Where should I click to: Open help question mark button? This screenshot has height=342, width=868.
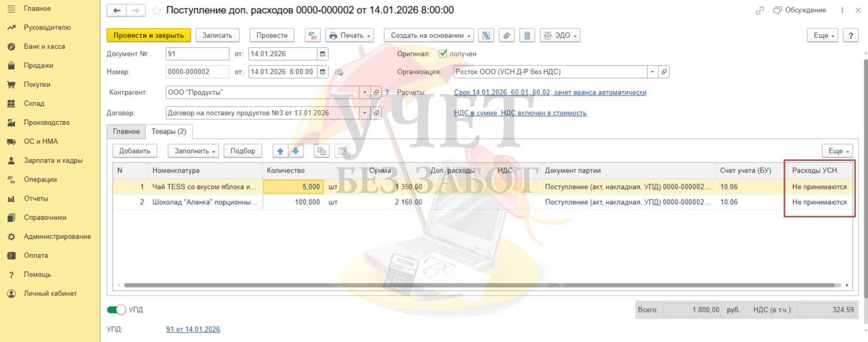(851, 35)
